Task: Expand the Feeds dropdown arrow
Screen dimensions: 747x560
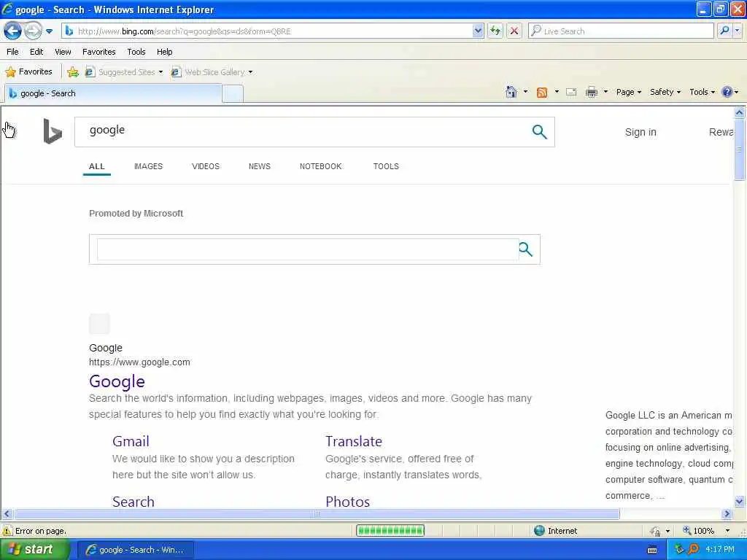Action: (557, 92)
